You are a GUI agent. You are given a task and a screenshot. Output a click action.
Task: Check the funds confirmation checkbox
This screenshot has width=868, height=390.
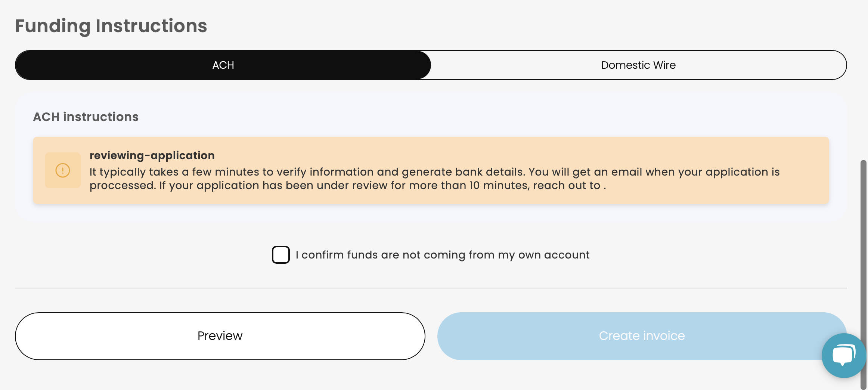pos(281,255)
